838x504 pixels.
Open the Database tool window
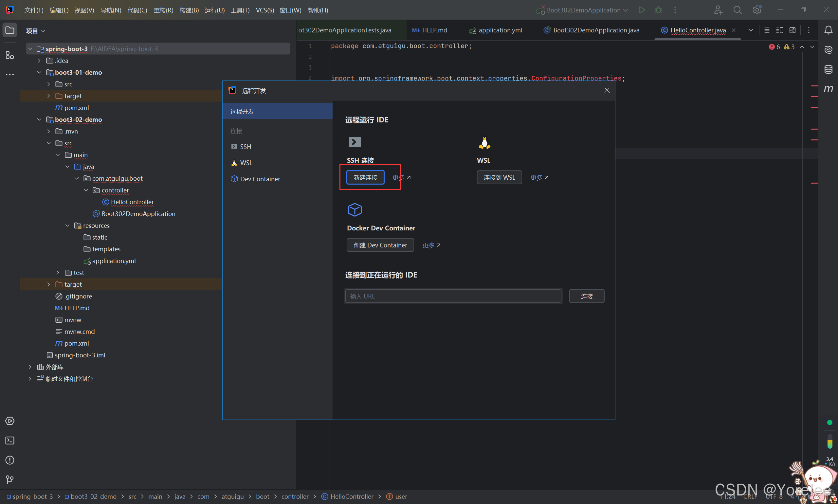[x=828, y=69]
